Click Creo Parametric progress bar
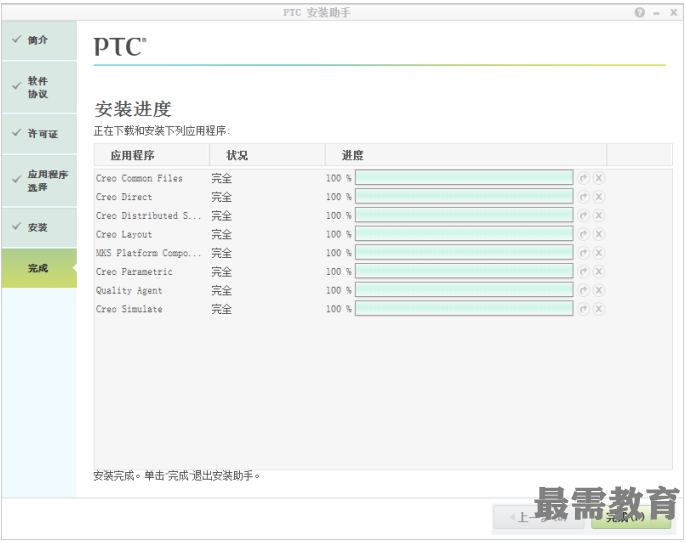 pyautogui.click(x=464, y=271)
